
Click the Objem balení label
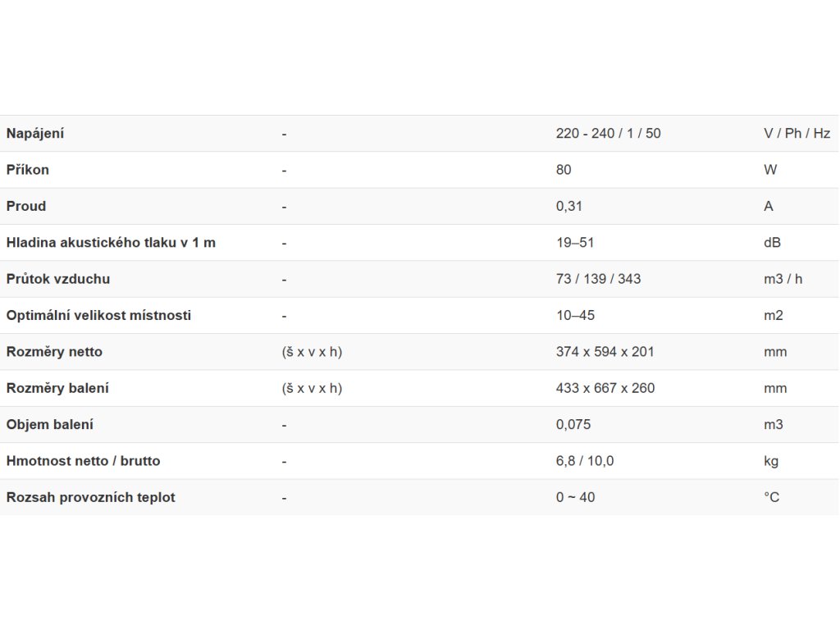(50, 425)
